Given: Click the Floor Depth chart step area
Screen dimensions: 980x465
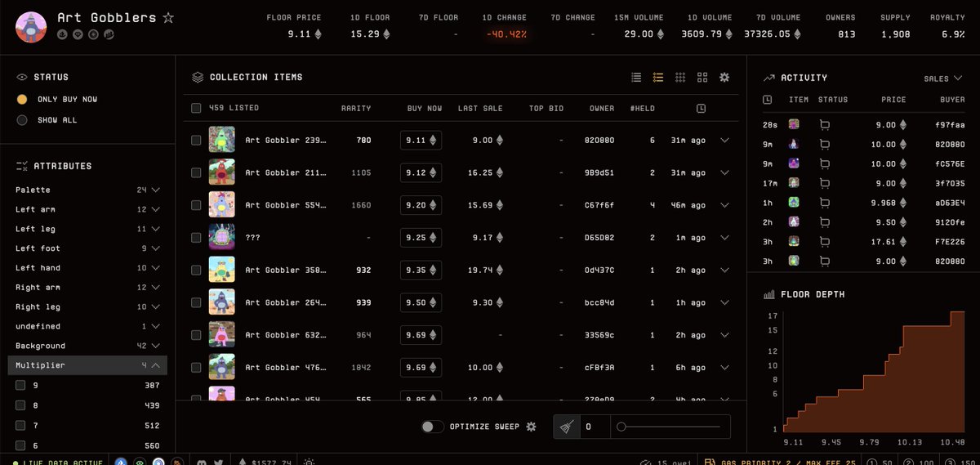Looking at the screenshot, I should tap(873, 372).
